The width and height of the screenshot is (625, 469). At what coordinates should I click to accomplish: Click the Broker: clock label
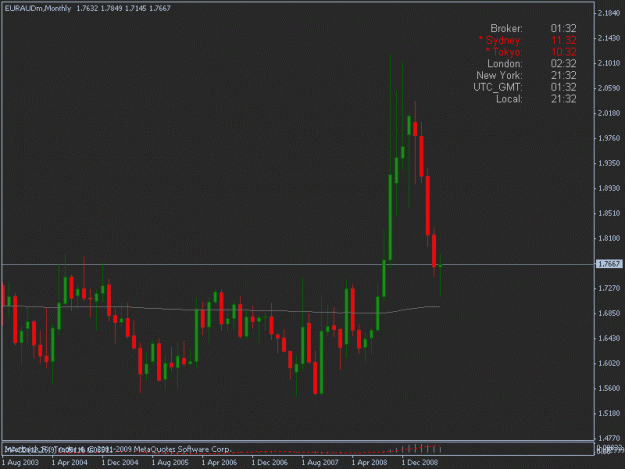(506, 28)
